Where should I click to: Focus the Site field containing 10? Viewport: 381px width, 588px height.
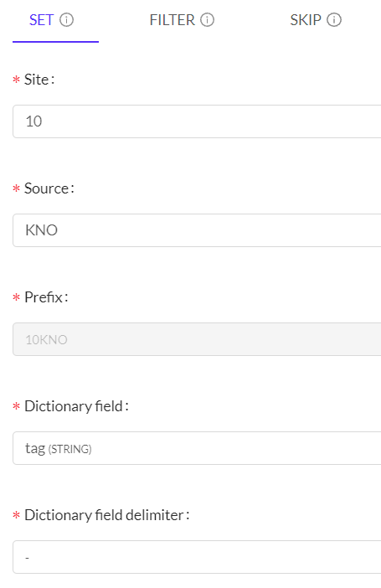point(198,121)
